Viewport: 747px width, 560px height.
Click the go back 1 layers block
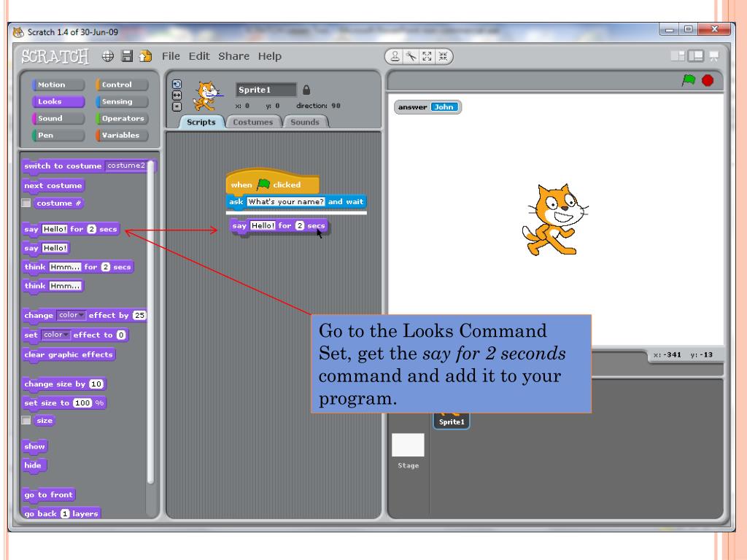point(61,513)
